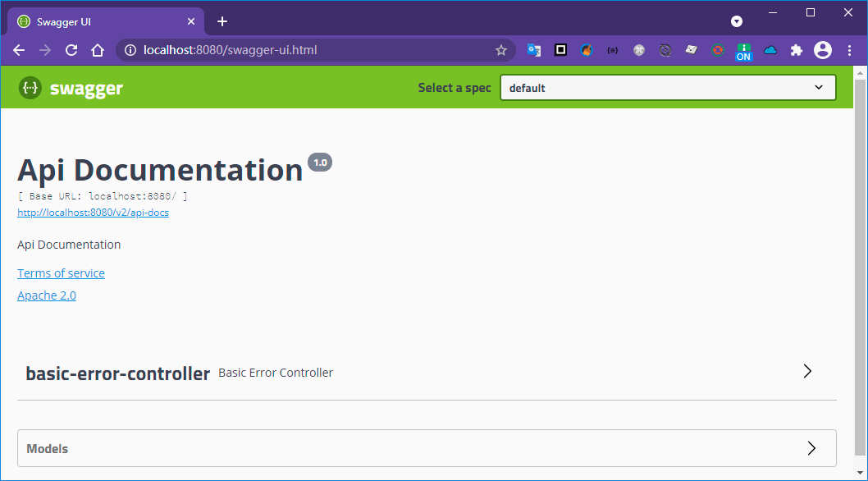Screen dimensions: 868x481
Task: Open the api-docs URL link
Action: (93, 213)
